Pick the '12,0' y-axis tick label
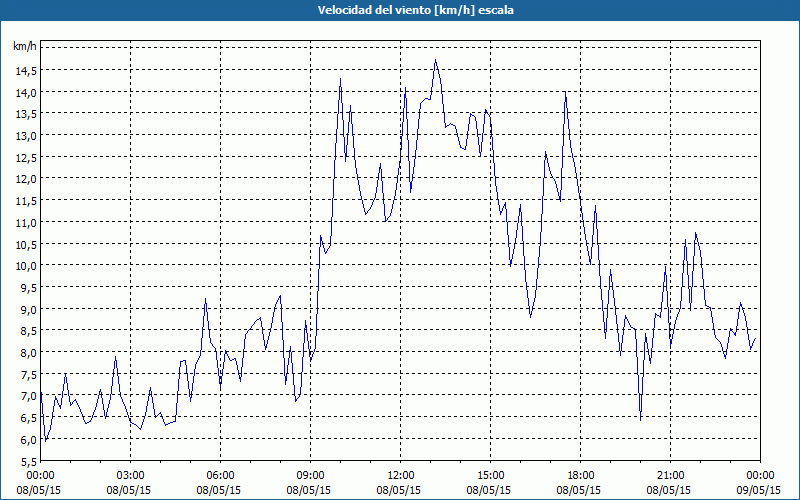The width and height of the screenshot is (800, 500). pos(26,179)
